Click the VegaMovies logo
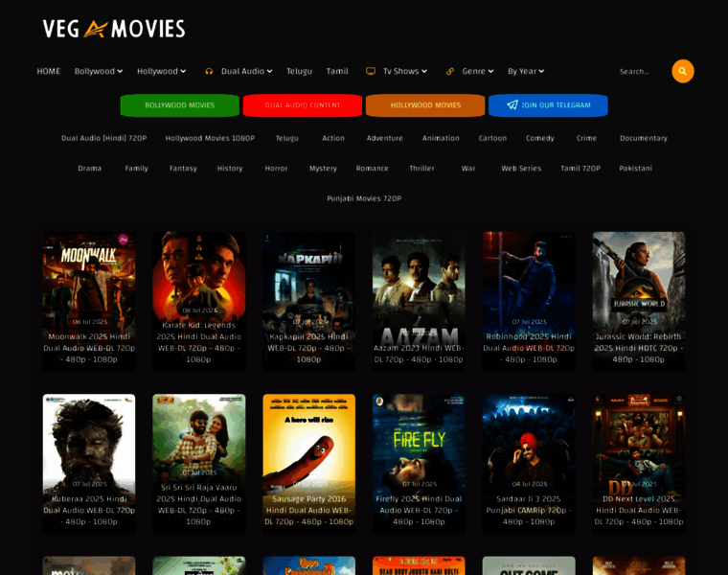The image size is (728, 575). click(x=114, y=29)
